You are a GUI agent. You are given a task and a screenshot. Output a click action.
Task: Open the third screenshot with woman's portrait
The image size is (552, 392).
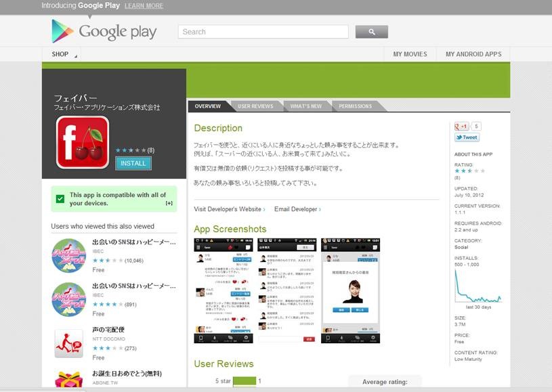(351, 290)
